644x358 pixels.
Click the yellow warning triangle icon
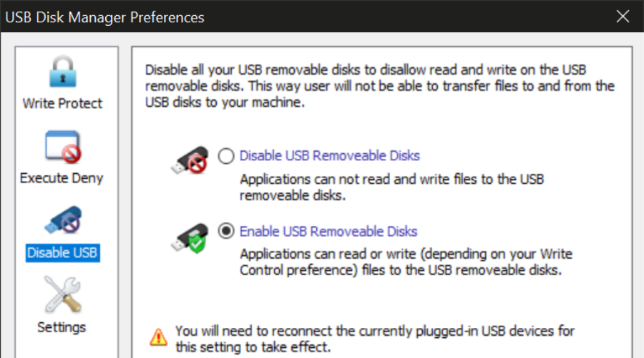click(x=158, y=337)
